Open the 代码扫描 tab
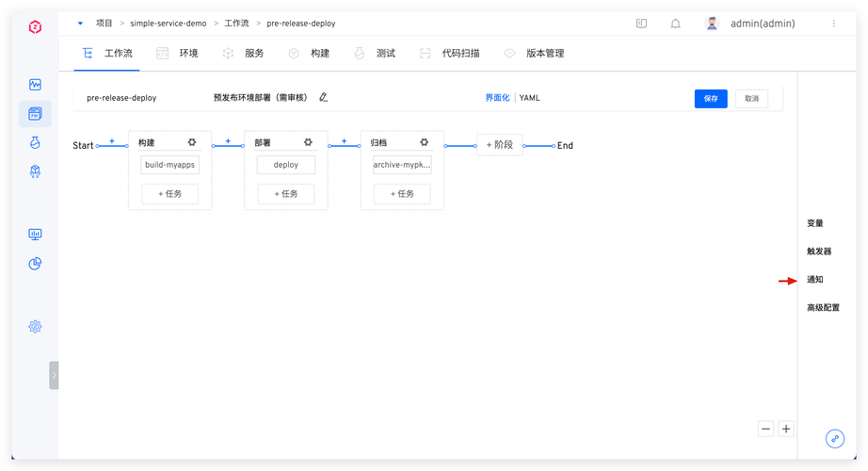The width and height of the screenshot is (868, 471). coord(450,54)
